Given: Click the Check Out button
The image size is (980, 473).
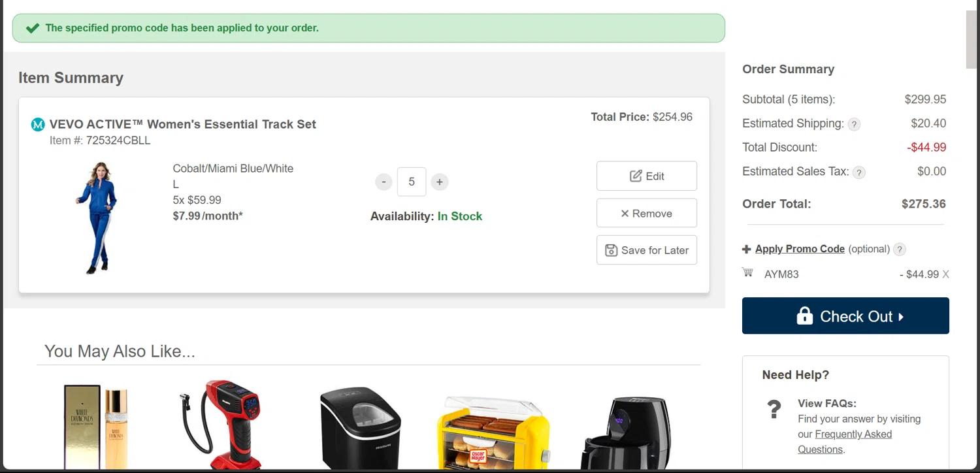Looking at the screenshot, I should click(845, 316).
